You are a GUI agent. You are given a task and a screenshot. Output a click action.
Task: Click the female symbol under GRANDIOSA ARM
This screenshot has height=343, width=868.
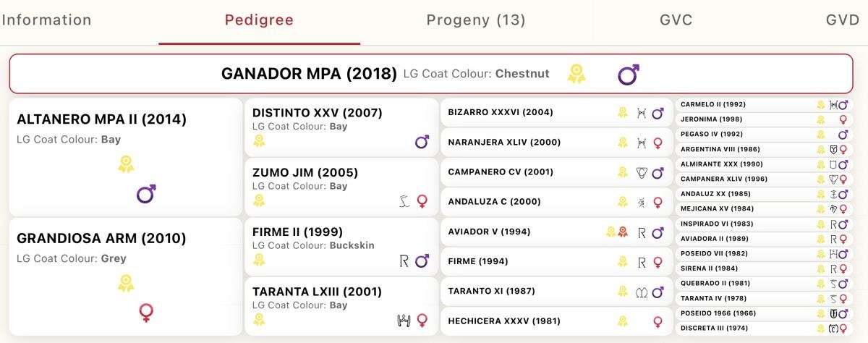(x=147, y=313)
